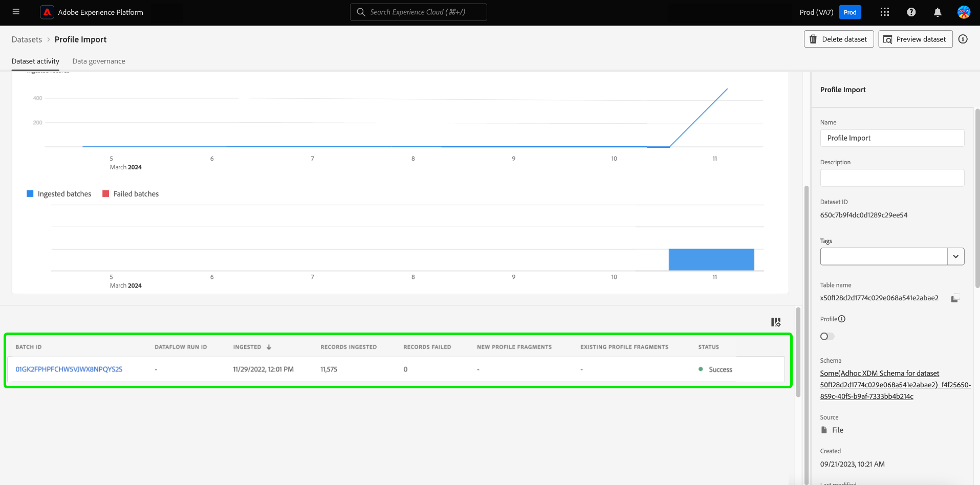Viewport: 980px width, 485px height.
Task: Open the user profile avatar
Action: [x=964, y=12]
